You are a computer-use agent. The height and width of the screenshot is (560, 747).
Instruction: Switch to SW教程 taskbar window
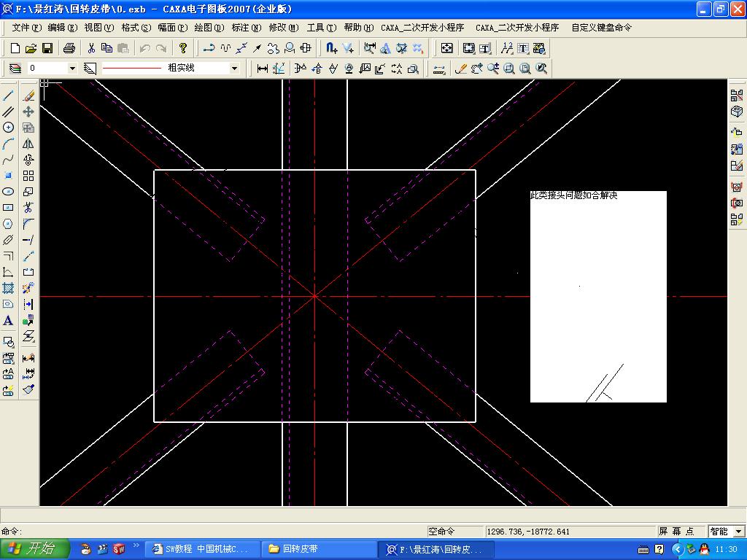[202, 549]
